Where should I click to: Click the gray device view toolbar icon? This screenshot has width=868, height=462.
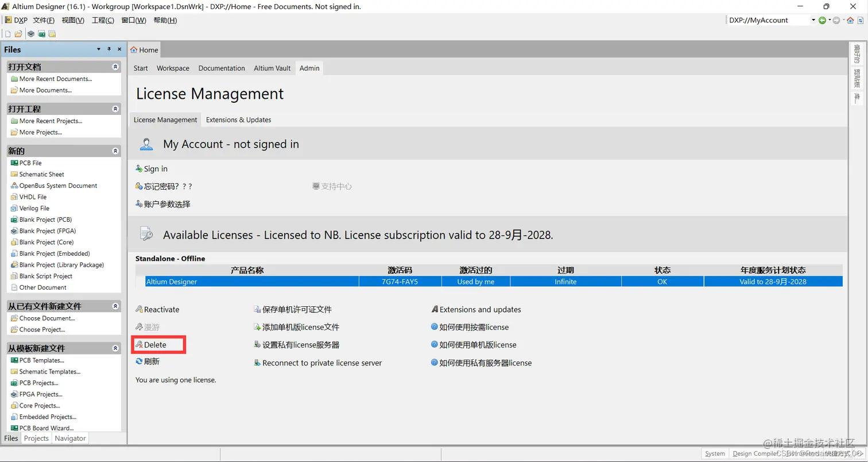pyautogui.click(x=31, y=34)
